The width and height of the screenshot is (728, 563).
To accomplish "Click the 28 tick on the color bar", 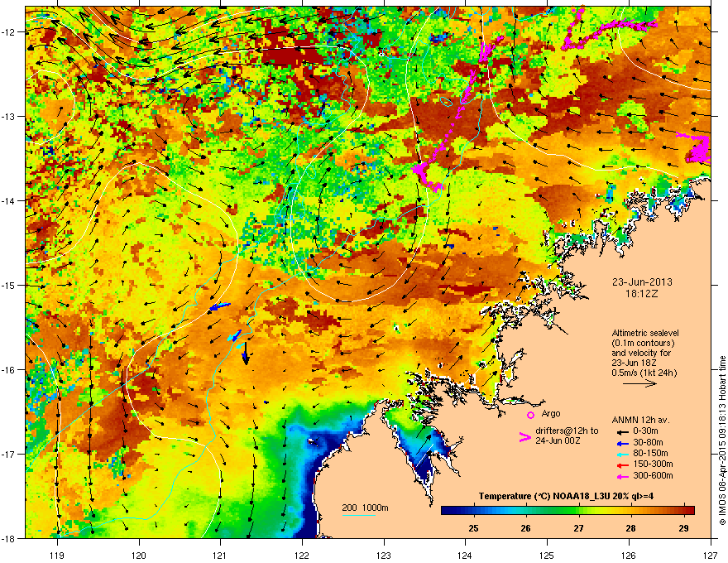I will 630,528.
